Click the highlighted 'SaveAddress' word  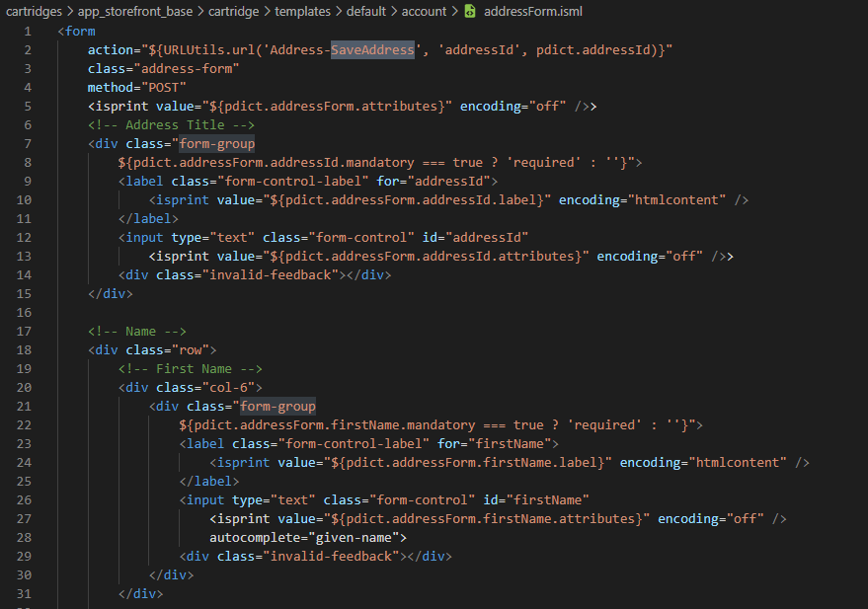click(x=372, y=49)
